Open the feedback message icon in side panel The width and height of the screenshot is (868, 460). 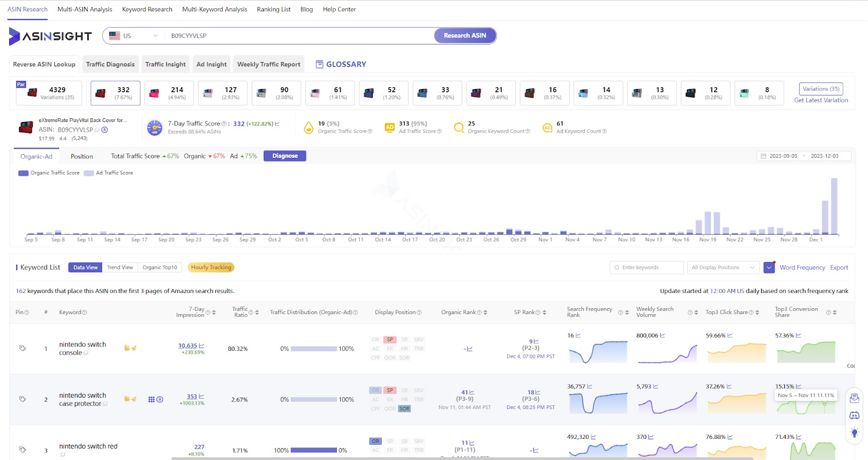(854, 398)
